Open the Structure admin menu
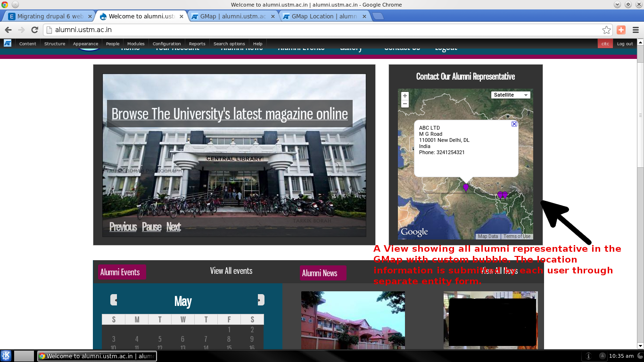 55,43
